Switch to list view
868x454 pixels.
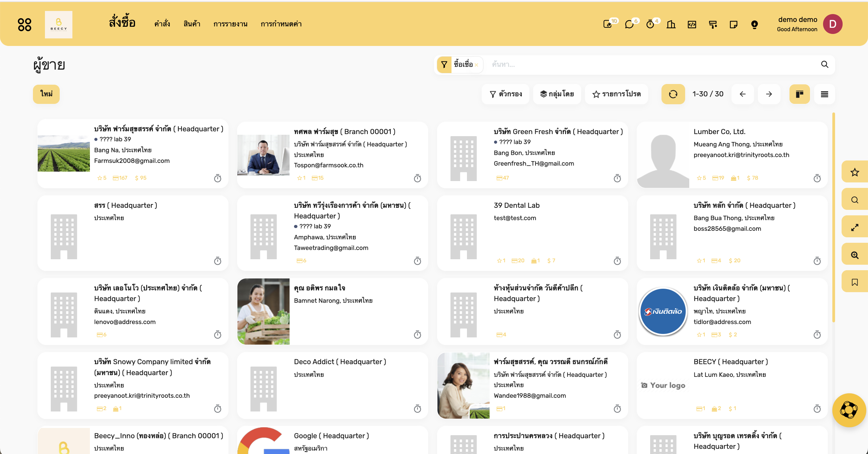(x=825, y=94)
